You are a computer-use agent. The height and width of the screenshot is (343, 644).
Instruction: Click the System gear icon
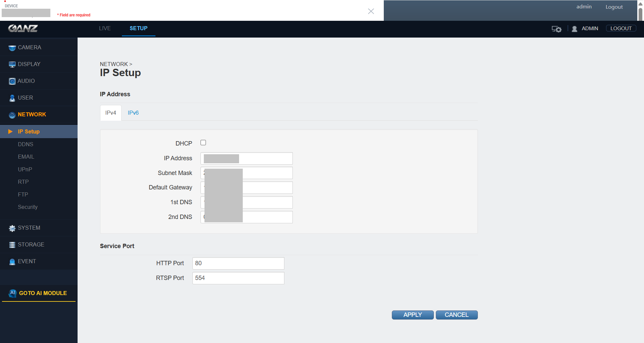pyautogui.click(x=12, y=228)
